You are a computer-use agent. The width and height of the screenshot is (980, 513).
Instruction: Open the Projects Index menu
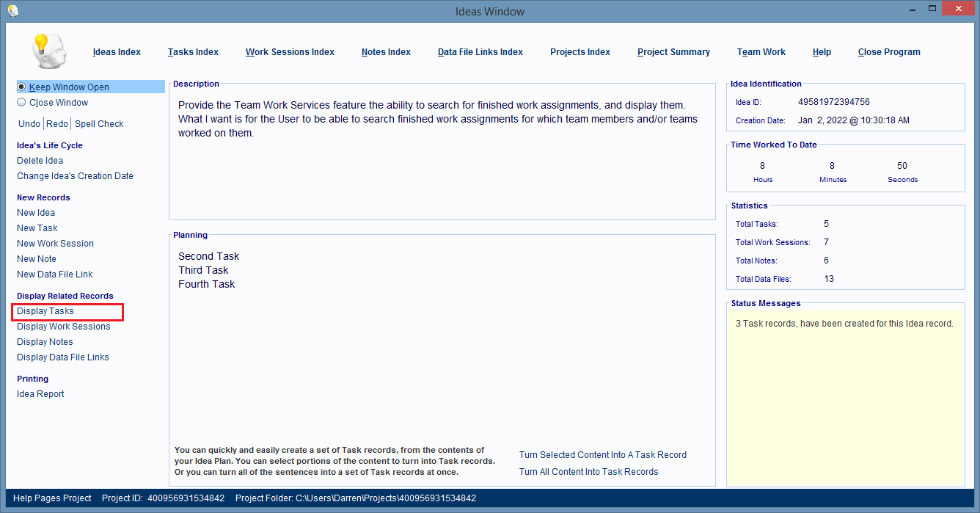(x=580, y=52)
